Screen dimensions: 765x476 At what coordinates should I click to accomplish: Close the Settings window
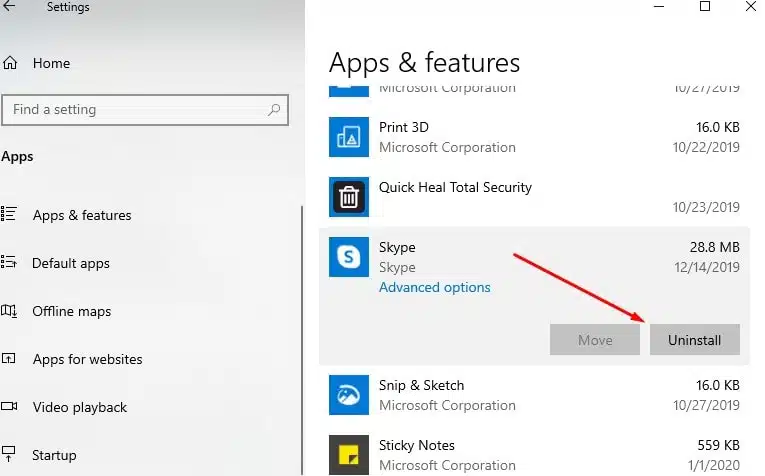751,6
